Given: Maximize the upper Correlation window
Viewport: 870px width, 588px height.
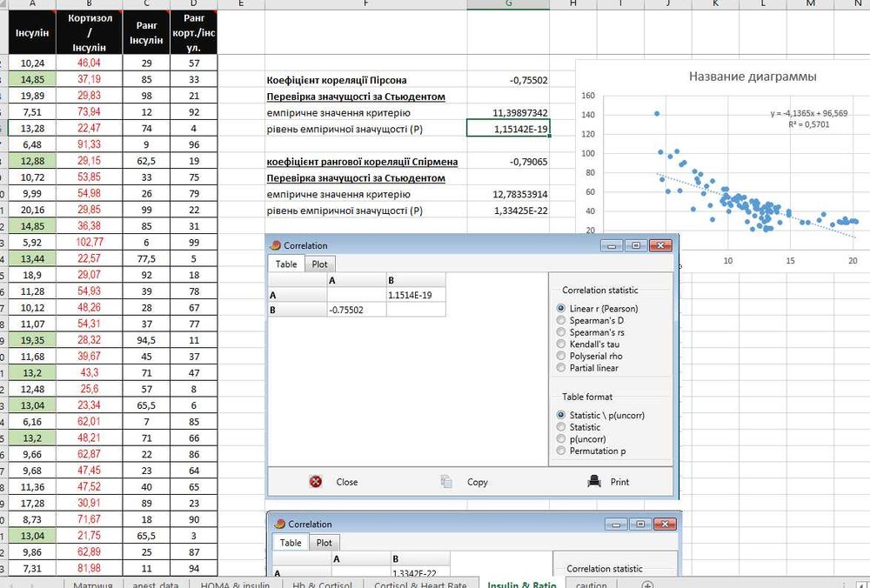Looking at the screenshot, I should click(x=636, y=245).
